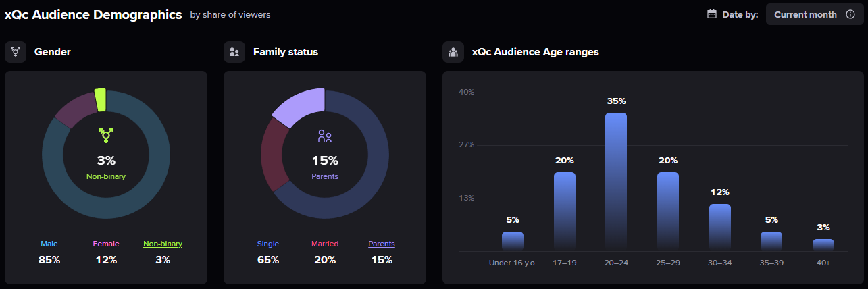Click the highlighted Non-binary donut segment
The image size is (868, 289).
(101, 99)
